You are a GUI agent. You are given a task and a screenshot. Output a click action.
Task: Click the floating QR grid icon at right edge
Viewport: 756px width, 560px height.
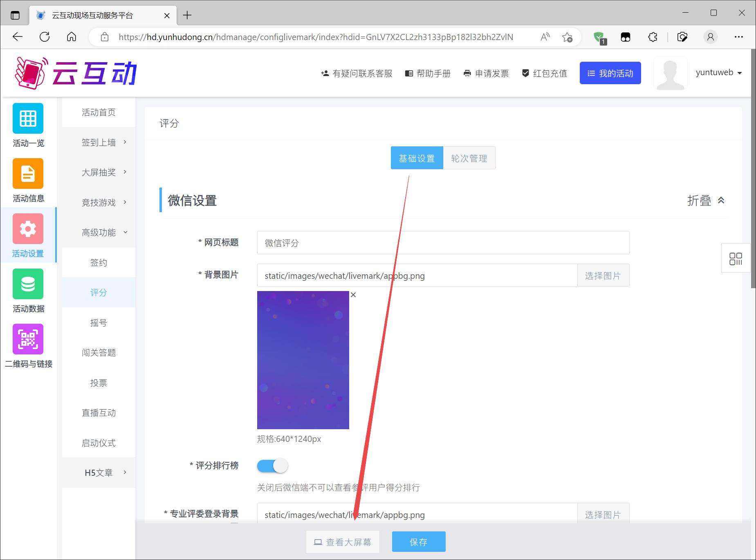point(736,258)
